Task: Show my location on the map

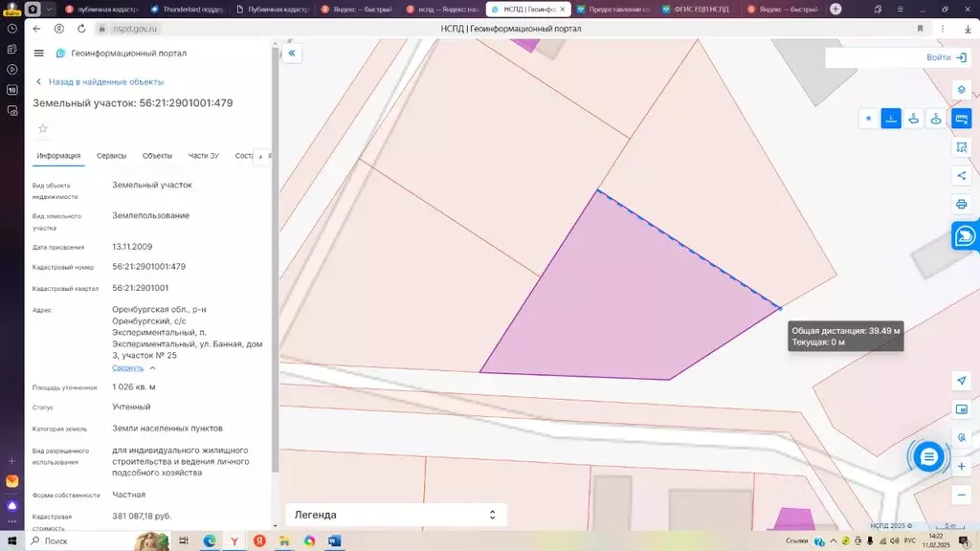Action: point(961,381)
